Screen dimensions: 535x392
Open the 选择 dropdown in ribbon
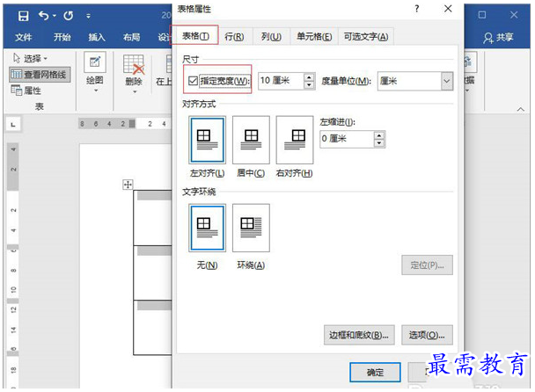pyautogui.click(x=30, y=59)
